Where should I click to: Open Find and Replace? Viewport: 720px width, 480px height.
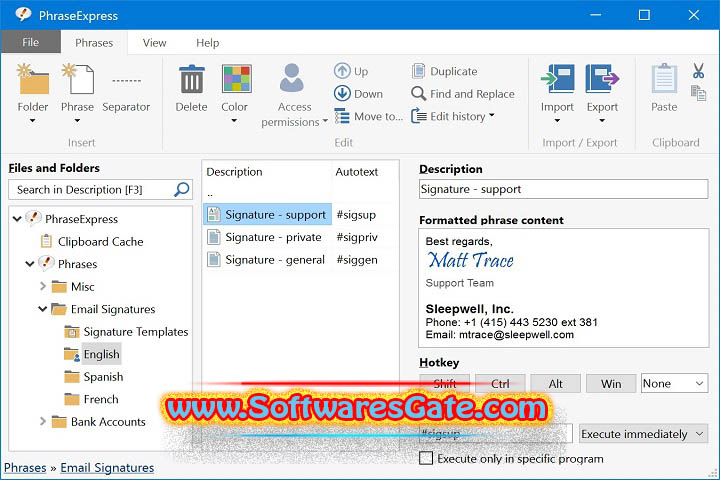pos(463,94)
